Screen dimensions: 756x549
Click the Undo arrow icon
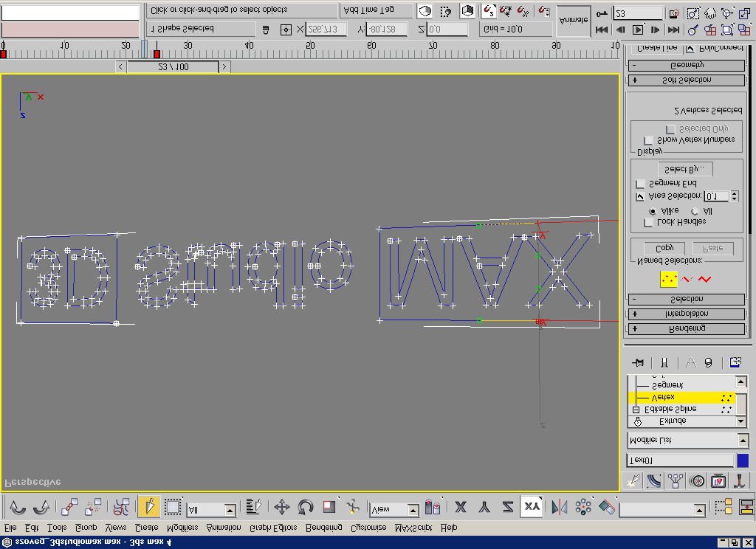(x=18, y=507)
